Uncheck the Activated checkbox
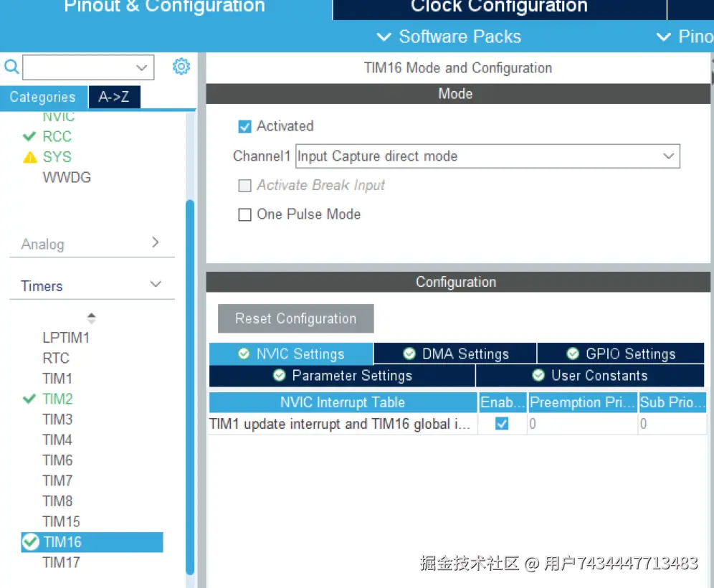 tap(245, 126)
